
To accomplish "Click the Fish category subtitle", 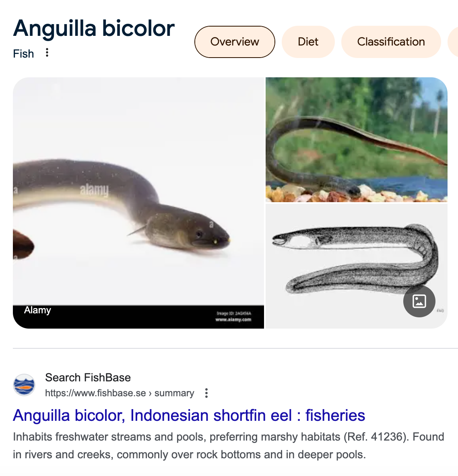I will tap(23, 54).
